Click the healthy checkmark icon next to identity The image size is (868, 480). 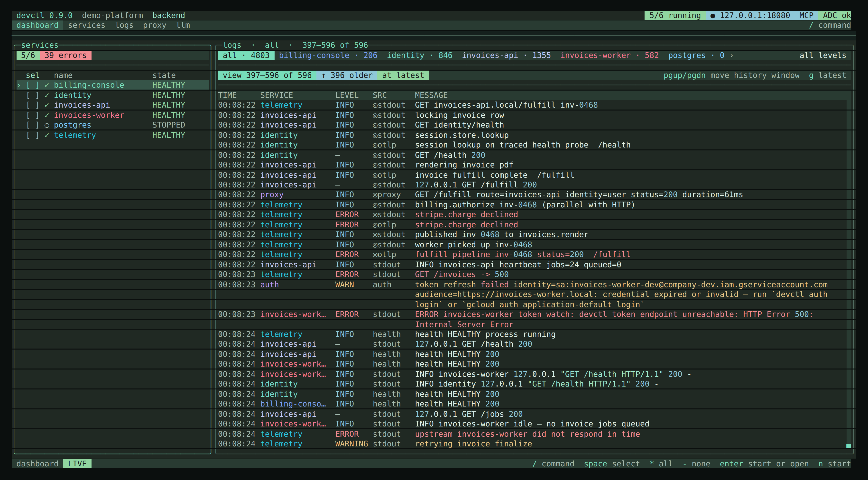click(x=47, y=95)
